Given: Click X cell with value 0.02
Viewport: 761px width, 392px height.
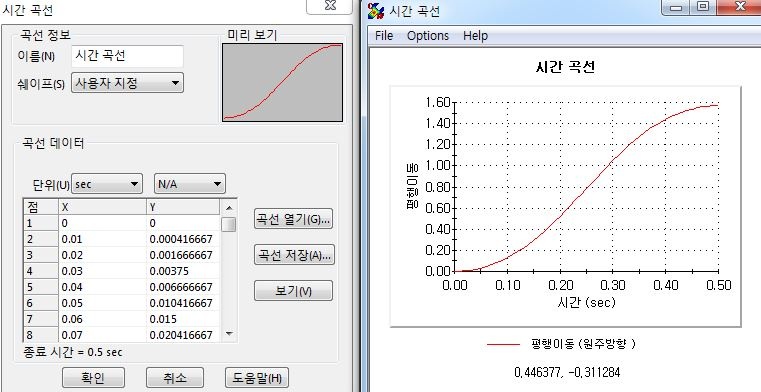Looking at the screenshot, I should (102, 255).
